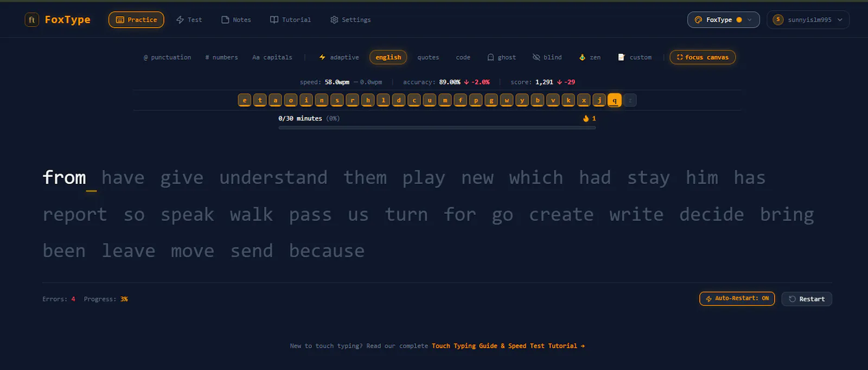Click the letter 'h' key tile

point(368,100)
